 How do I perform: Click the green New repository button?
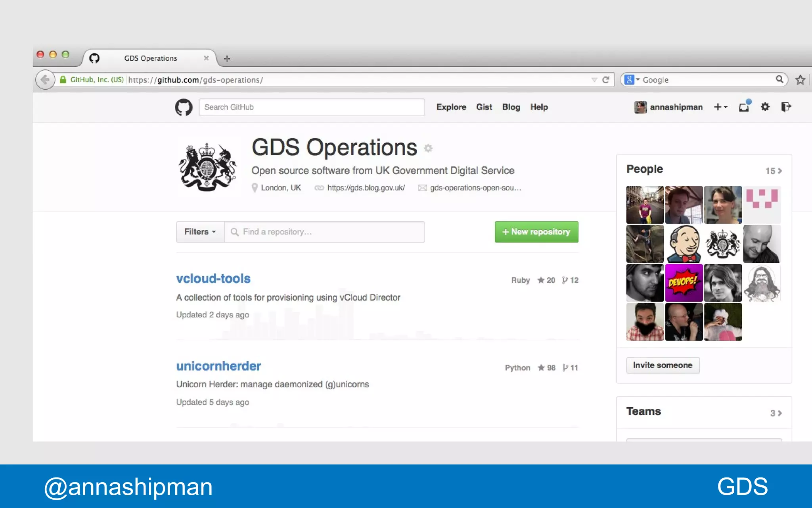(x=536, y=232)
